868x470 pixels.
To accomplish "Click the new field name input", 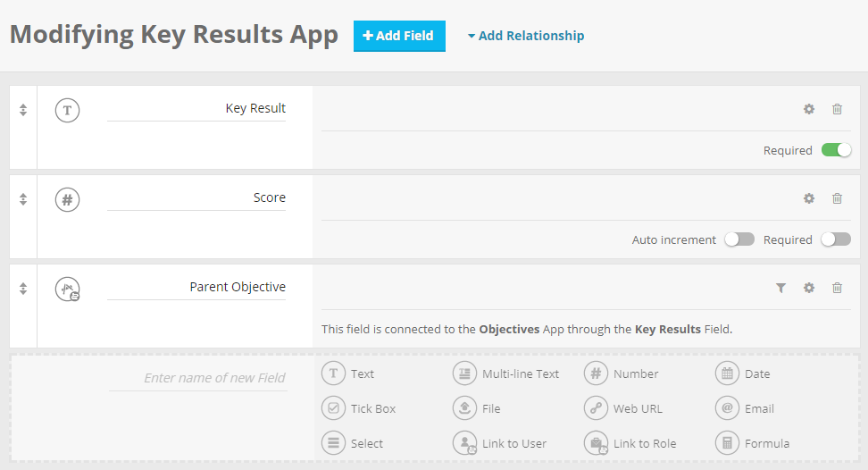I will coord(198,378).
